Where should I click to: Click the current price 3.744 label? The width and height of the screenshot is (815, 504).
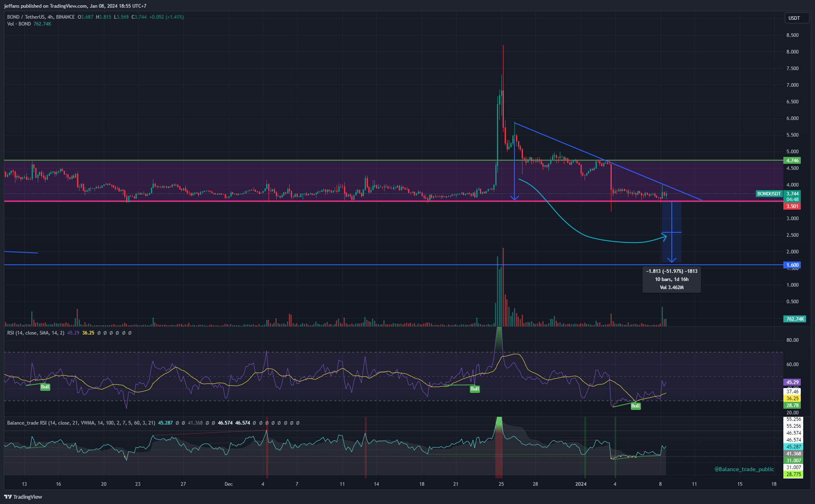792,194
